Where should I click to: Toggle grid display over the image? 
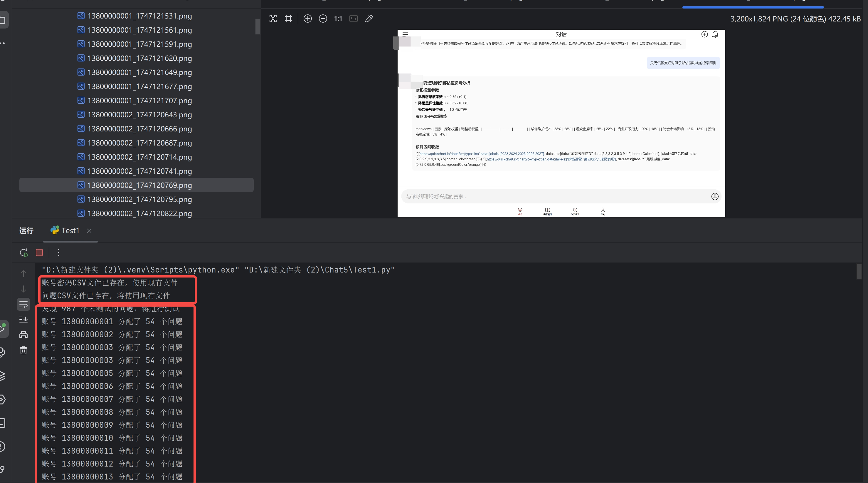[288, 19]
